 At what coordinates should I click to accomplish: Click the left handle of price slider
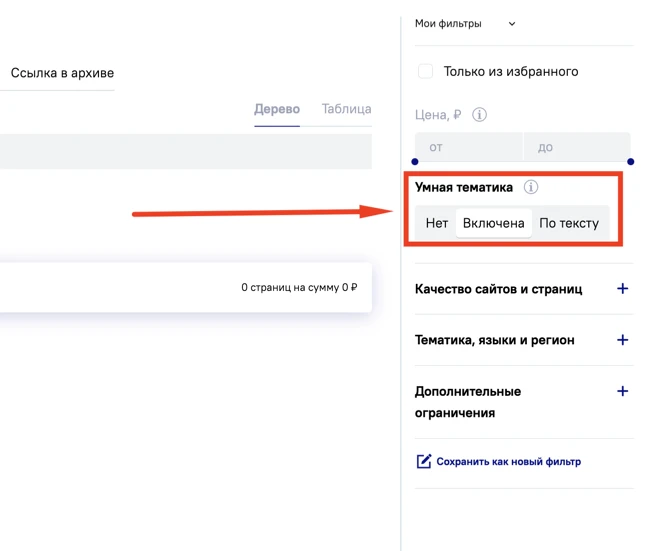point(415,161)
